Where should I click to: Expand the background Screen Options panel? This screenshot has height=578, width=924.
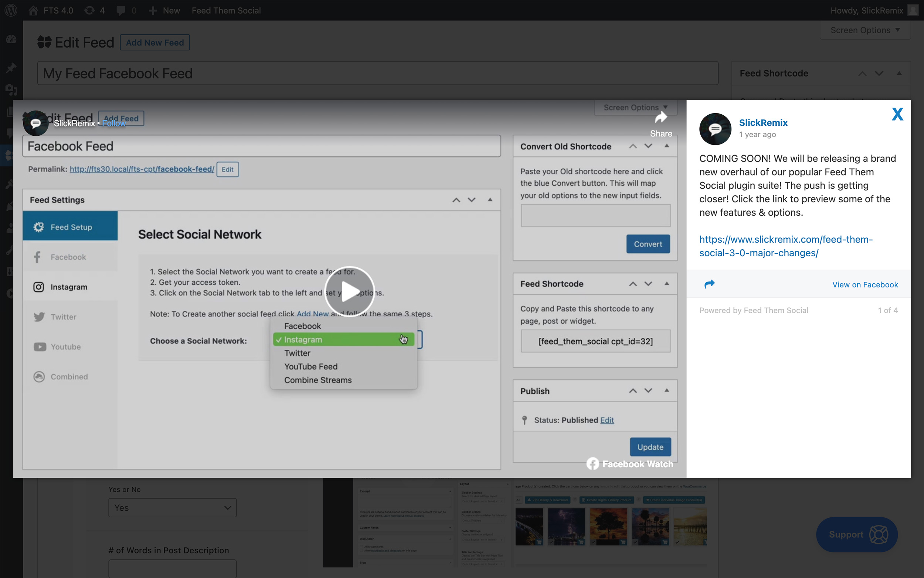(865, 30)
